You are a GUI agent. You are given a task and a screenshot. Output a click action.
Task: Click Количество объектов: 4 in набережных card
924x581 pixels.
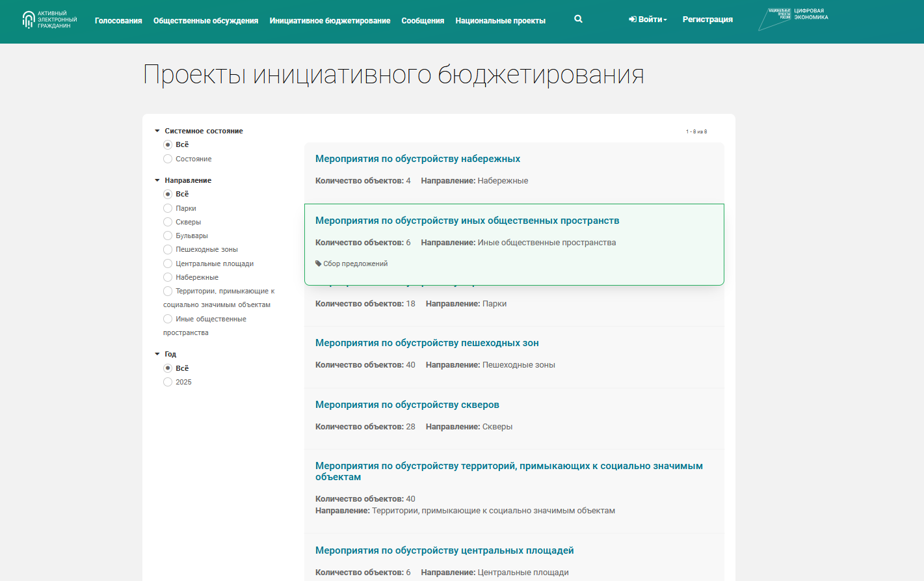click(x=363, y=181)
